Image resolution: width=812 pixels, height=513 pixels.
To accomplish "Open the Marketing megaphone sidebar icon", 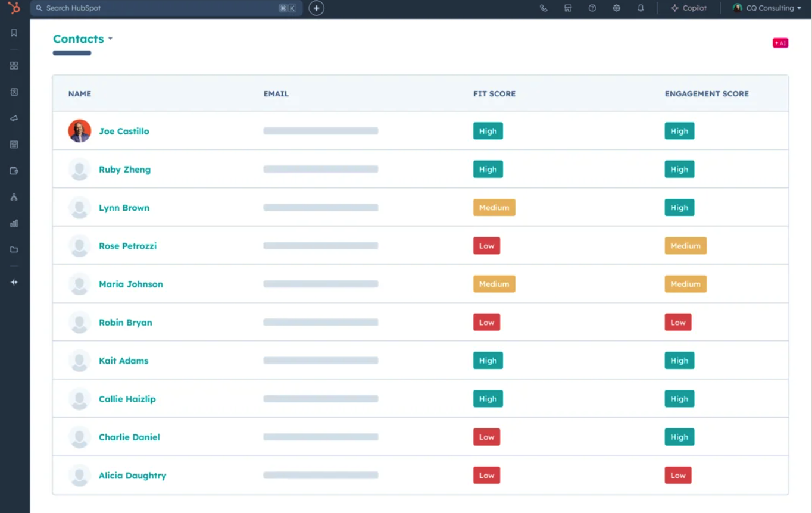I will pos(14,118).
